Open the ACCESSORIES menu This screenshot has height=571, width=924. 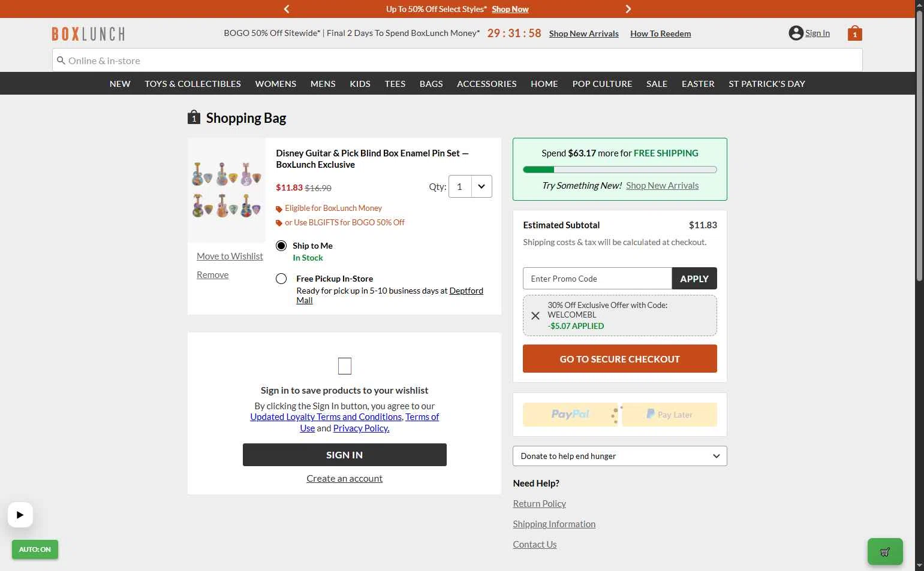click(487, 84)
